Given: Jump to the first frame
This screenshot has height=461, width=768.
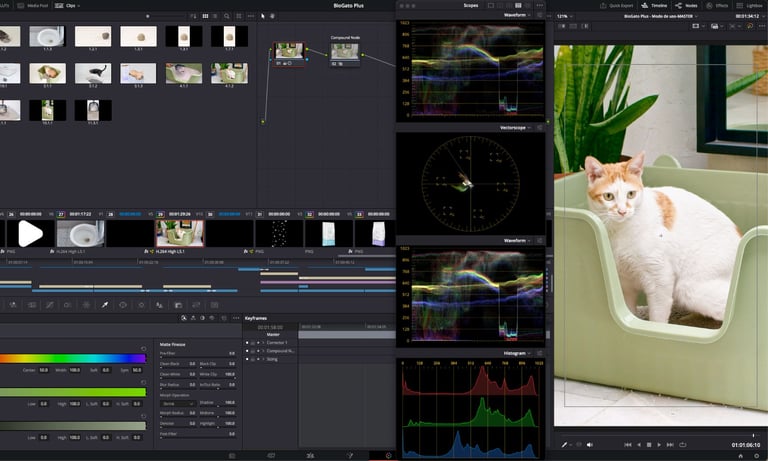Looking at the screenshot, I should (x=628, y=445).
